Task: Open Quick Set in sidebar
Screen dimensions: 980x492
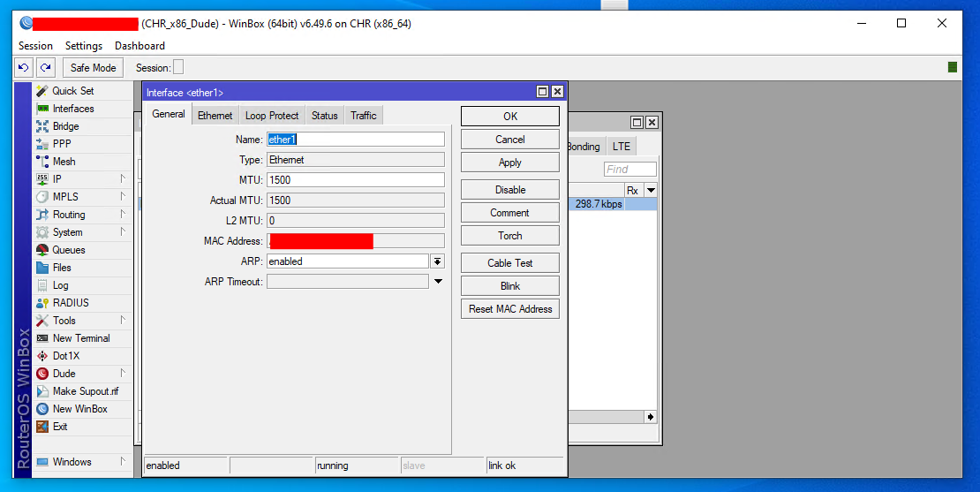Action: (x=82, y=91)
